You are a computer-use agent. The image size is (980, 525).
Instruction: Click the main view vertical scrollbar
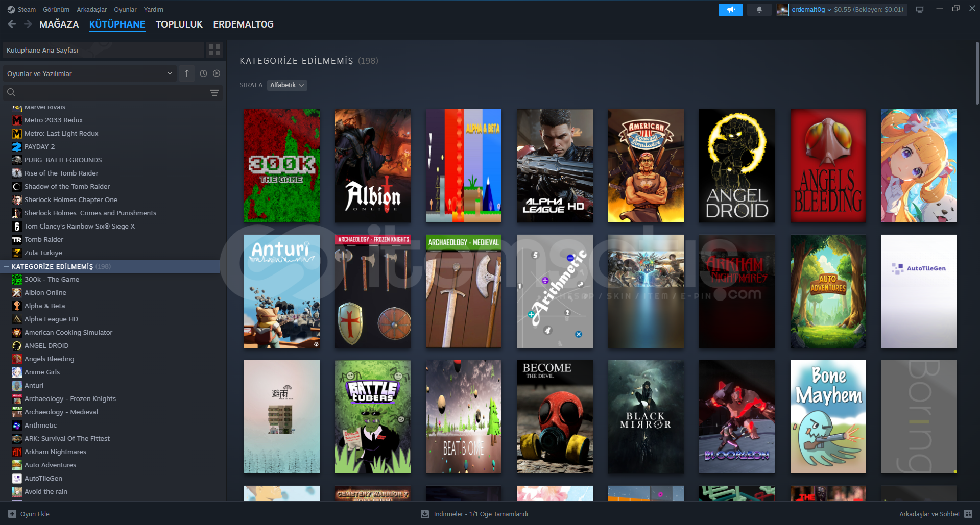[x=977, y=73]
